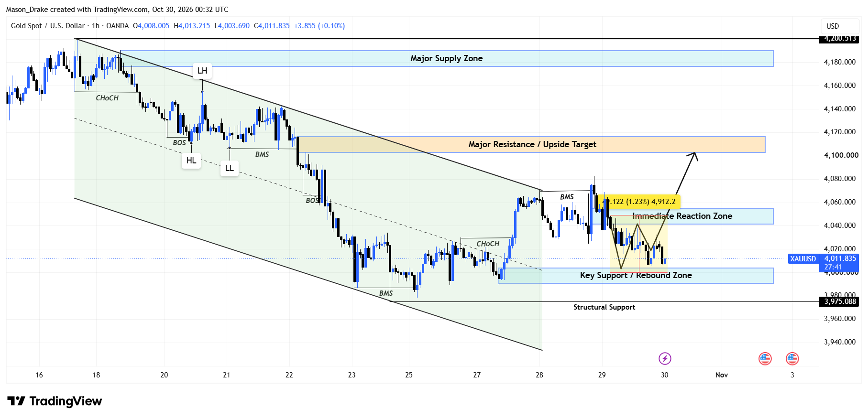Click the TradingView logo

tap(55, 401)
